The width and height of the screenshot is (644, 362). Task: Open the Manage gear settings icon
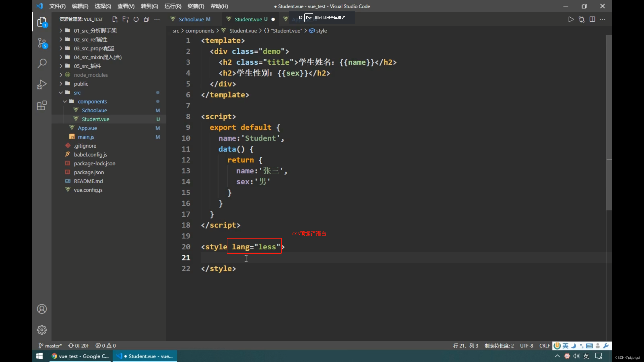(x=42, y=330)
